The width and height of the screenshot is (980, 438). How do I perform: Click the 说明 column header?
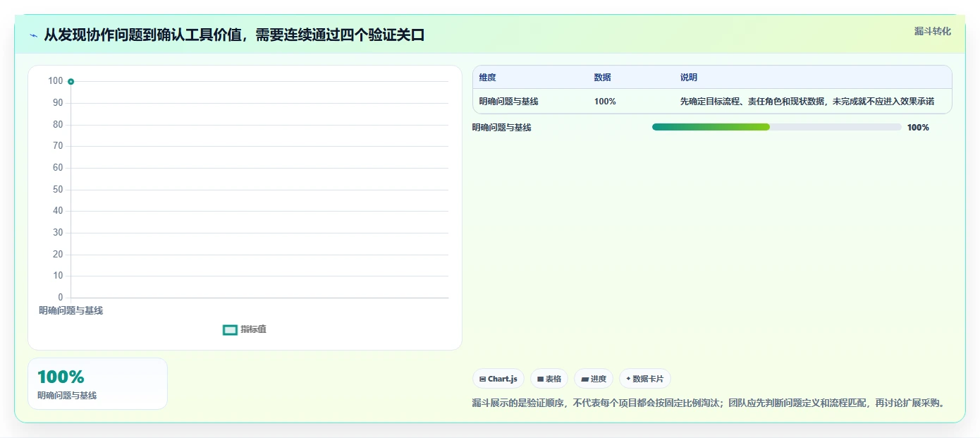[688, 78]
